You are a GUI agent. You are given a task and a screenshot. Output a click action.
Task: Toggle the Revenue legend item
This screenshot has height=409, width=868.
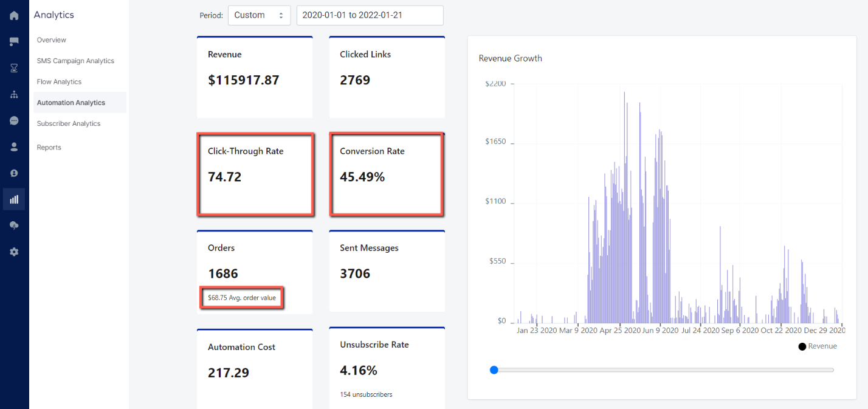(818, 346)
